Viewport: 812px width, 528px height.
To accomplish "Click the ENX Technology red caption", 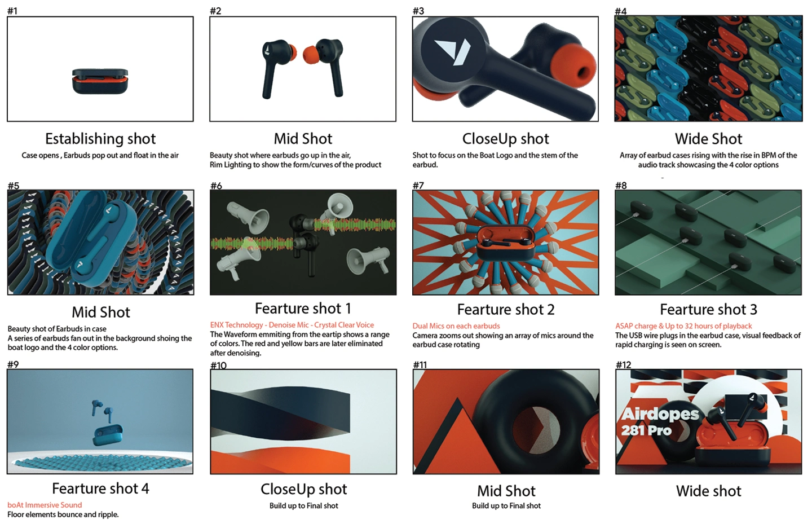I will 292,325.
